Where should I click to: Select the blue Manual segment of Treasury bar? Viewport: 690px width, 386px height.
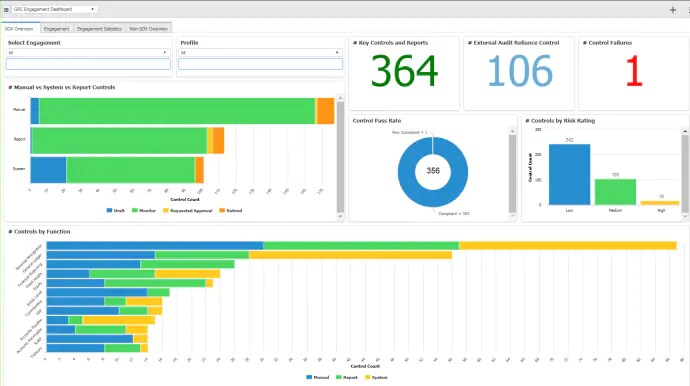point(75,348)
